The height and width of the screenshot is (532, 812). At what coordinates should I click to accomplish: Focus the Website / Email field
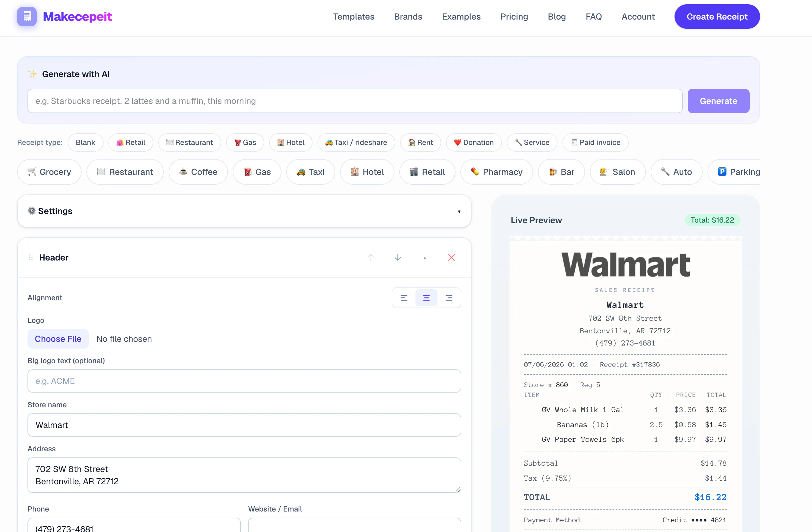point(354,525)
